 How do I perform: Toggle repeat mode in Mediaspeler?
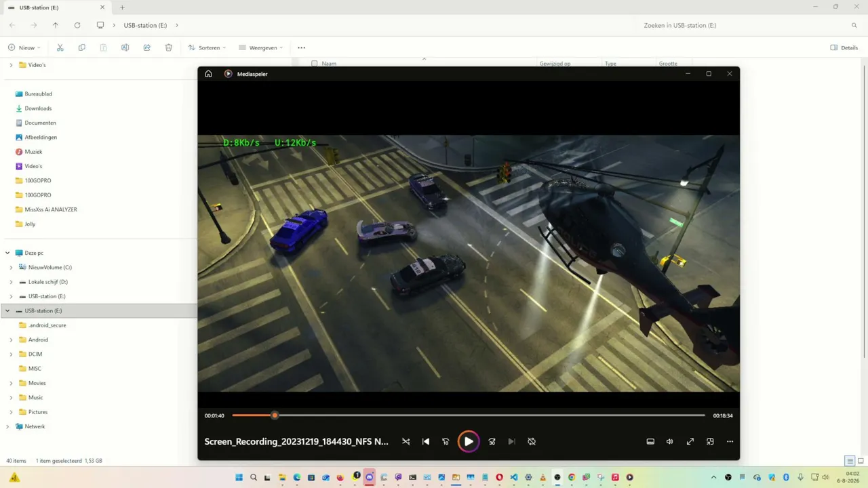532,441
